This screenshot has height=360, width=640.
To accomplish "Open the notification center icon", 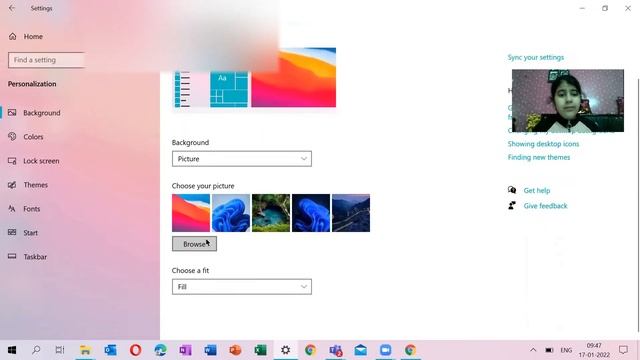I will click(x=623, y=350).
